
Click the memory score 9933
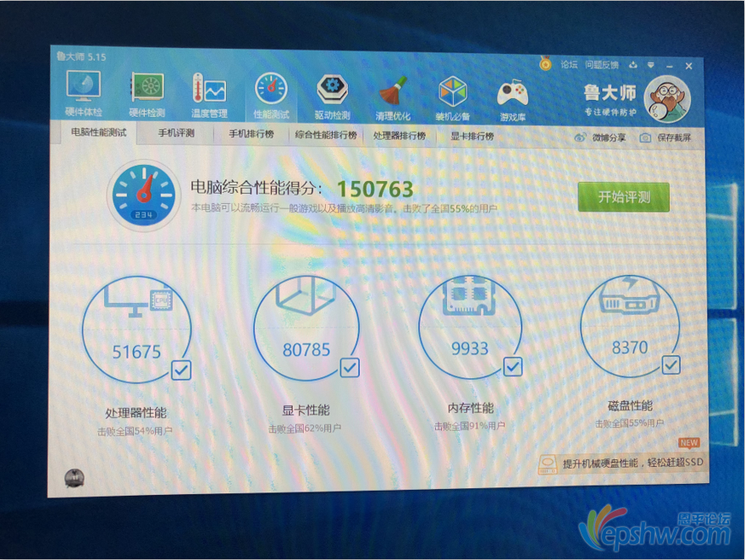(470, 349)
